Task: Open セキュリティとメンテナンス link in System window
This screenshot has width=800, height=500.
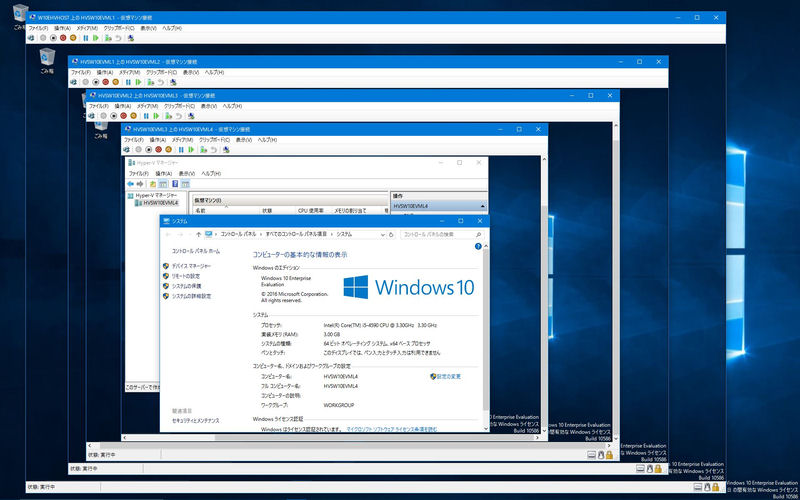Action: 196,421
